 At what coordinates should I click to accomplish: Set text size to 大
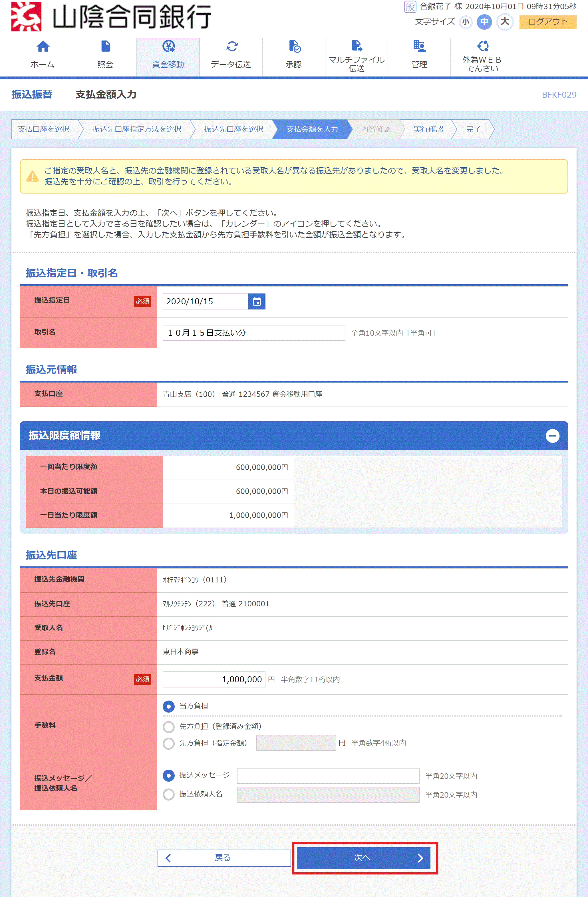pos(505,21)
